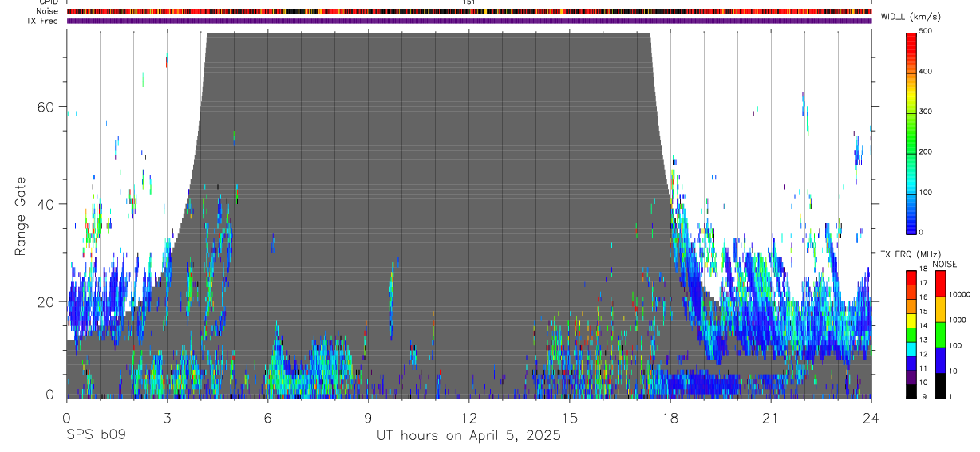Image resolution: width=980 pixels, height=452 pixels.
Task: Click the 16 label on TX FRQ legend
Action: (923, 297)
